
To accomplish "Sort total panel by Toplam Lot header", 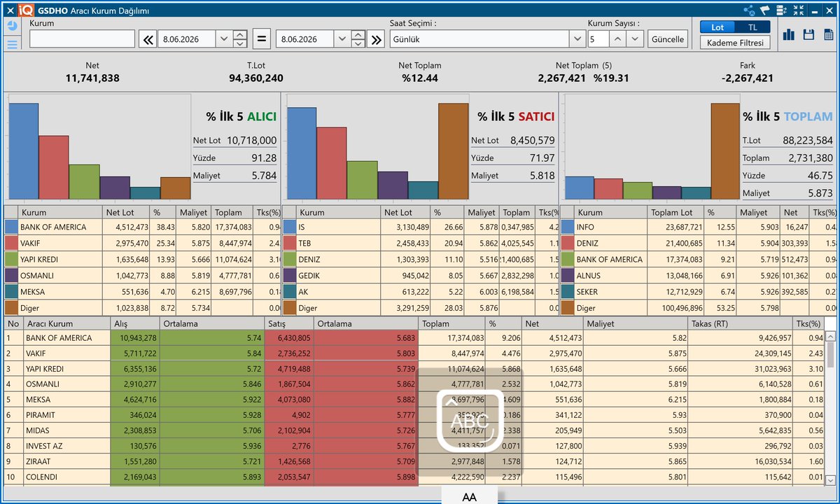I will [675, 212].
